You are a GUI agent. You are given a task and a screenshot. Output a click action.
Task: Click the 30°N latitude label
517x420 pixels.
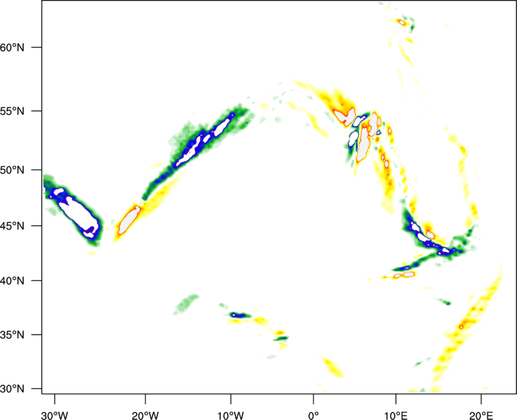(12, 389)
